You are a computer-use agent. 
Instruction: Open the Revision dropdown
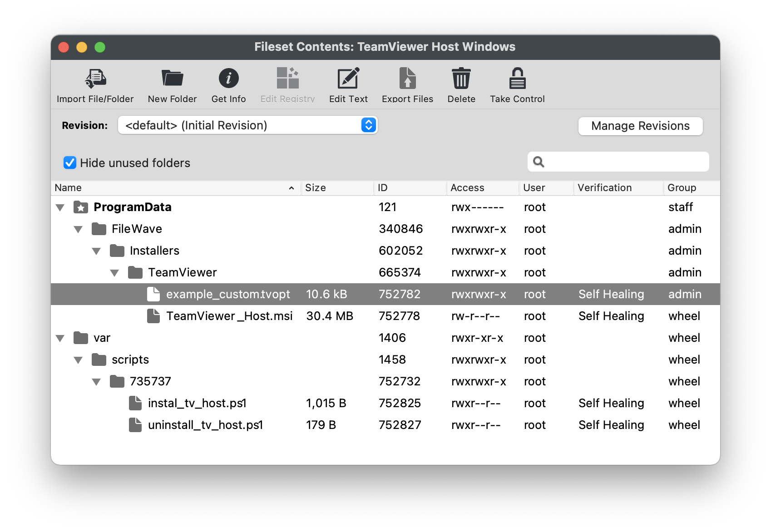point(247,125)
